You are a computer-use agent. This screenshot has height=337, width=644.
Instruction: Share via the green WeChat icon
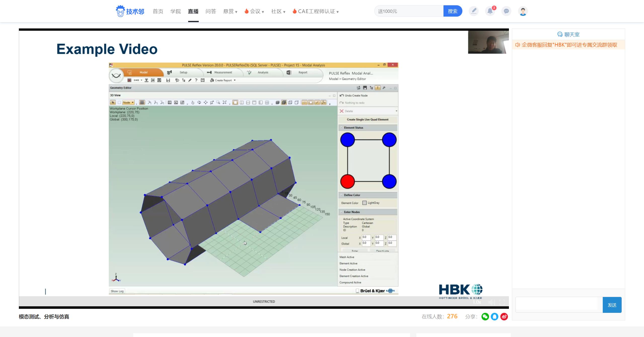485,317
